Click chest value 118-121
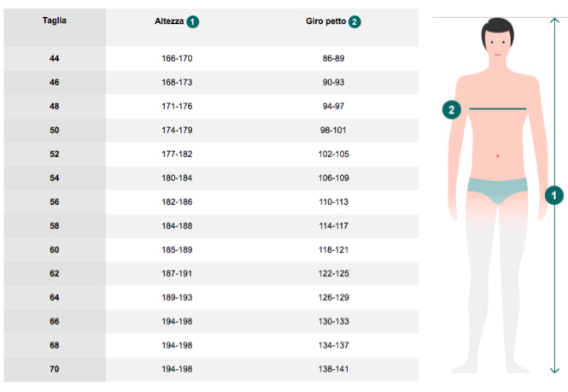Screen dimensions: 568x392 (x=332, y=250)
